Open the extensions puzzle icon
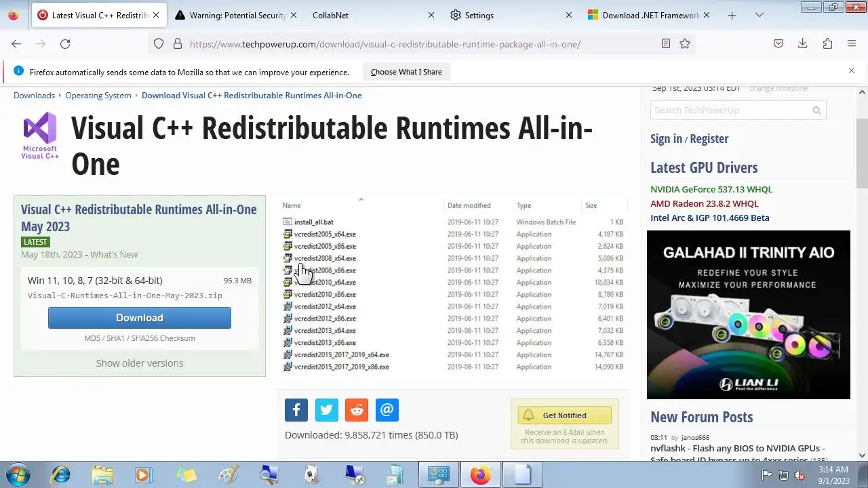Viewport: 868px width, 488px height. coord(827,43)
